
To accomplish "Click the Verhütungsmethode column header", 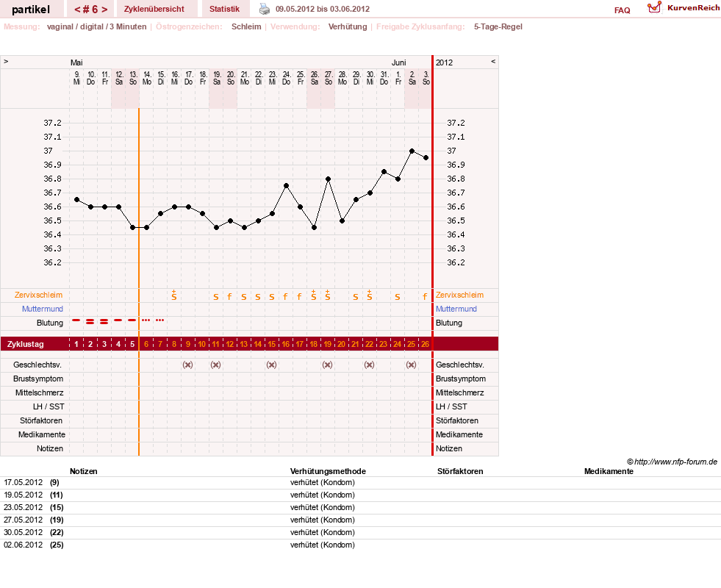I will point(328,471).
